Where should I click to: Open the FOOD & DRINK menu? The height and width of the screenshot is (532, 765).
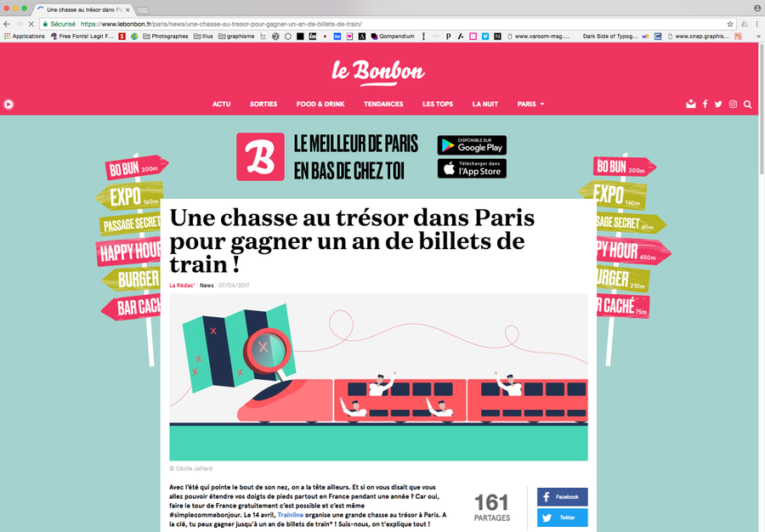320,104
